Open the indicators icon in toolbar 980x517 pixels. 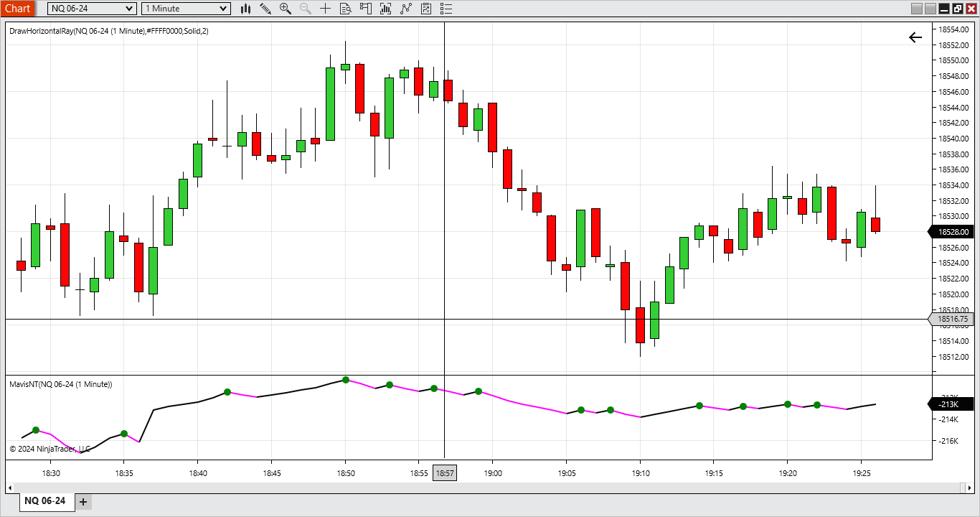387,9
